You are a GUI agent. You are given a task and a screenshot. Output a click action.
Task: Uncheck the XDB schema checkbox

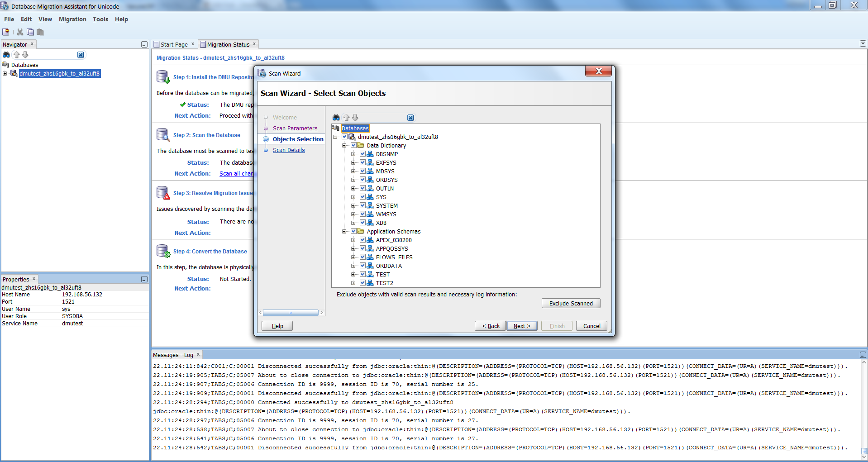point(363,223)
